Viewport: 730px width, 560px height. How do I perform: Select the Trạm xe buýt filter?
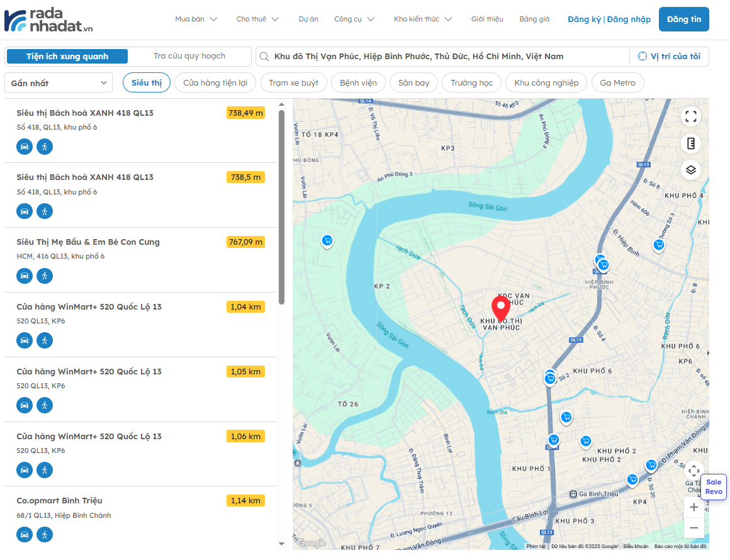[294, 83]
